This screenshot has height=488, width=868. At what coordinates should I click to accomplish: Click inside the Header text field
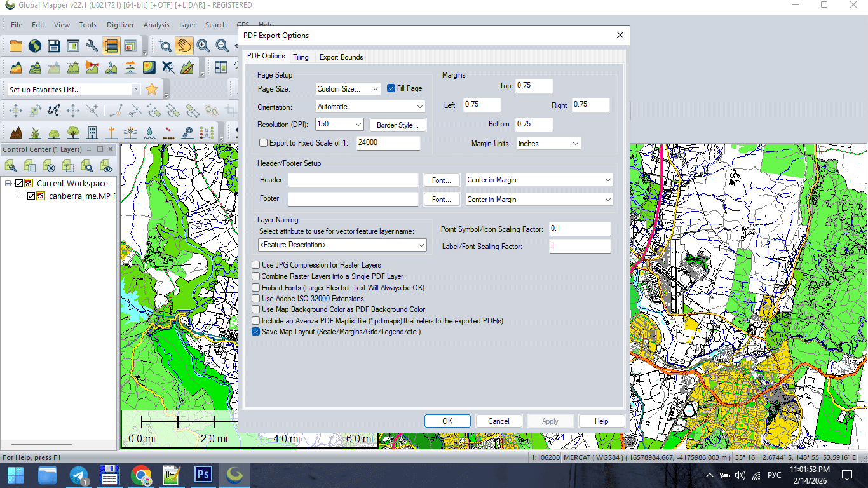[353, 180]
